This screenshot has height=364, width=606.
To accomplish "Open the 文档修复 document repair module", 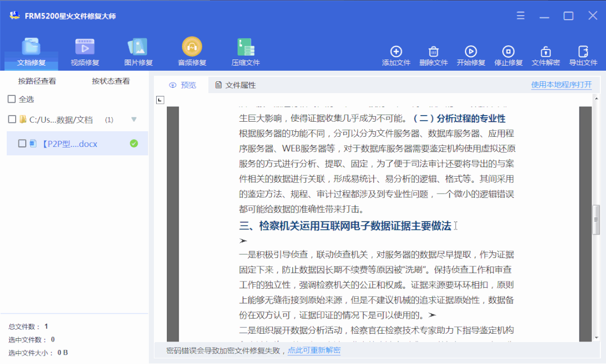I will coord(31,53).
